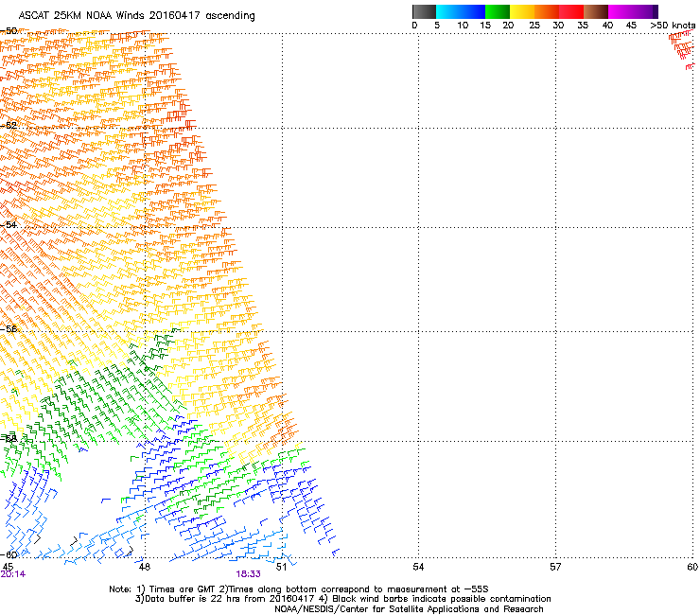
Task: Click the cyan-blue 5-15 knots legend segment
Action: tap(461, 11)
